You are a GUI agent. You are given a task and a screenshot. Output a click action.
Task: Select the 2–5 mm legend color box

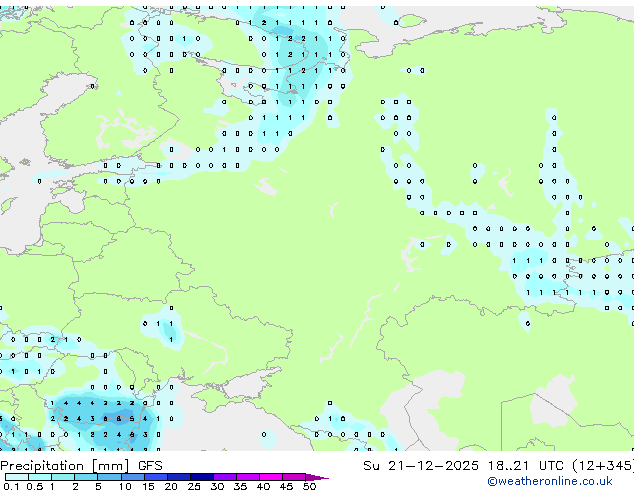(x=86, y=477)
